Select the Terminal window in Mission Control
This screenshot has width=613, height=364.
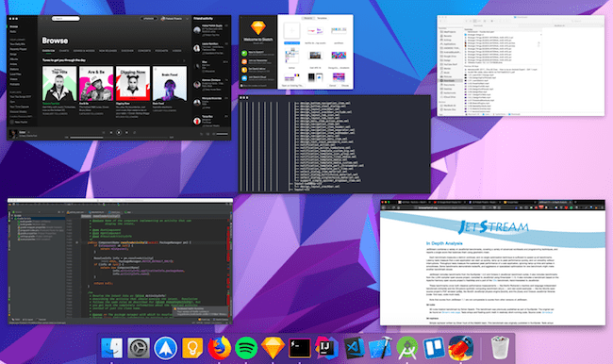[x=335, y=144]
